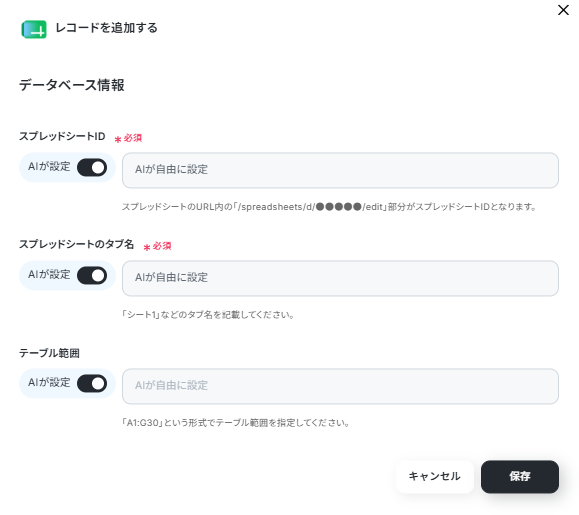
Task: Click the 保存 button
Action: coord(520,476)
